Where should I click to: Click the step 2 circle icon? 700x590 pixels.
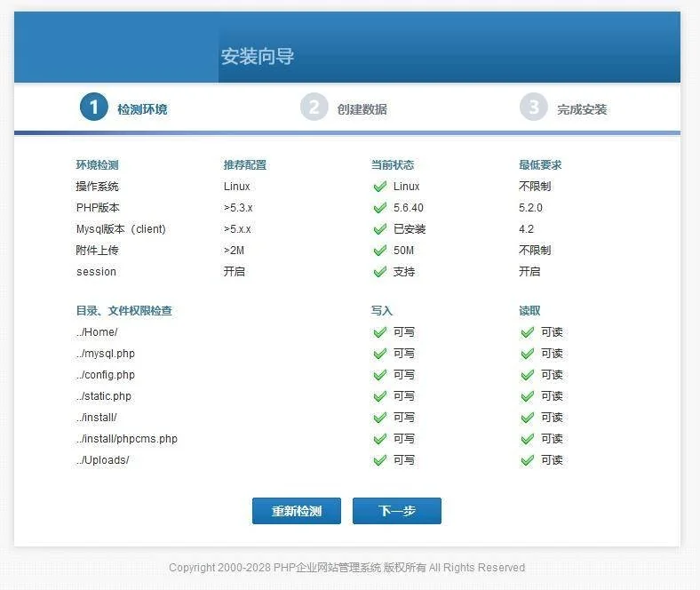[314, 108]
